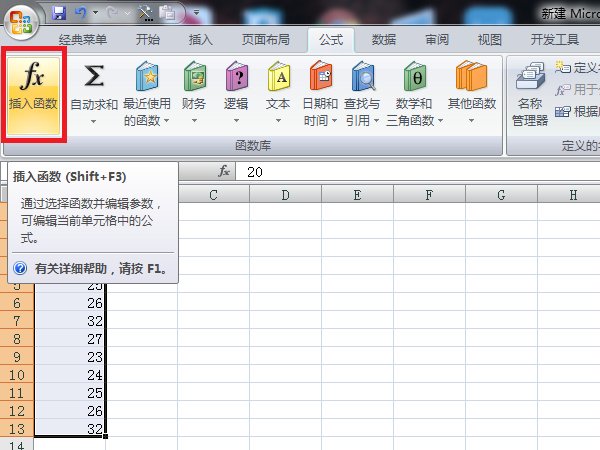
Task: Switch to the Page Layout (页面布局) tab
Action: (265, 40)
